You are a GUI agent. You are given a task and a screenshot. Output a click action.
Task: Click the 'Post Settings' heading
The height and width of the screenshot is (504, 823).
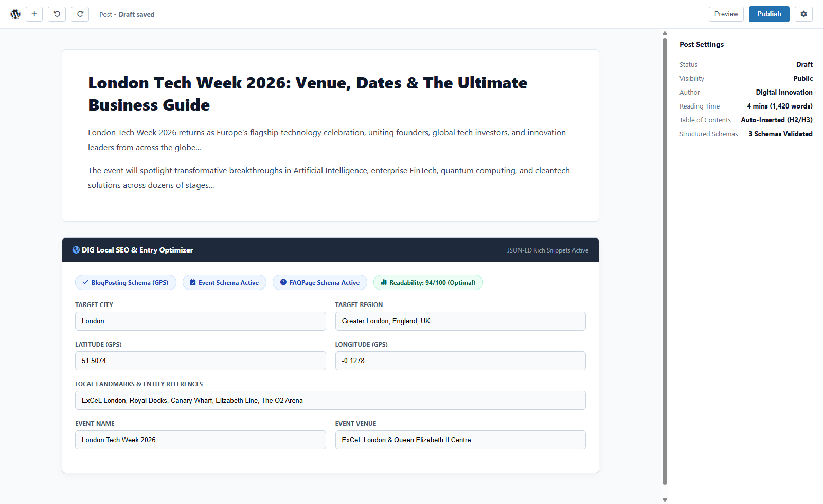(702, 44)
